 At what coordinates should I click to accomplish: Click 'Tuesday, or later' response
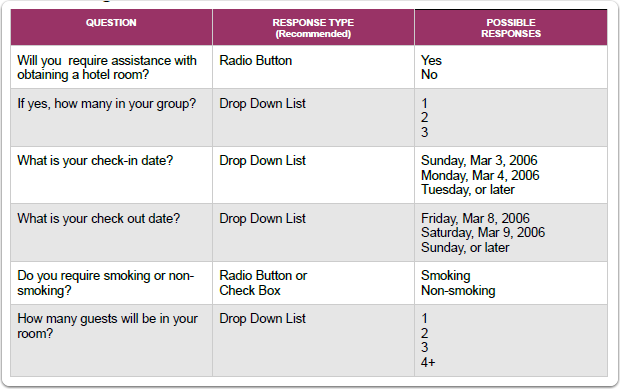coord(468,190)
